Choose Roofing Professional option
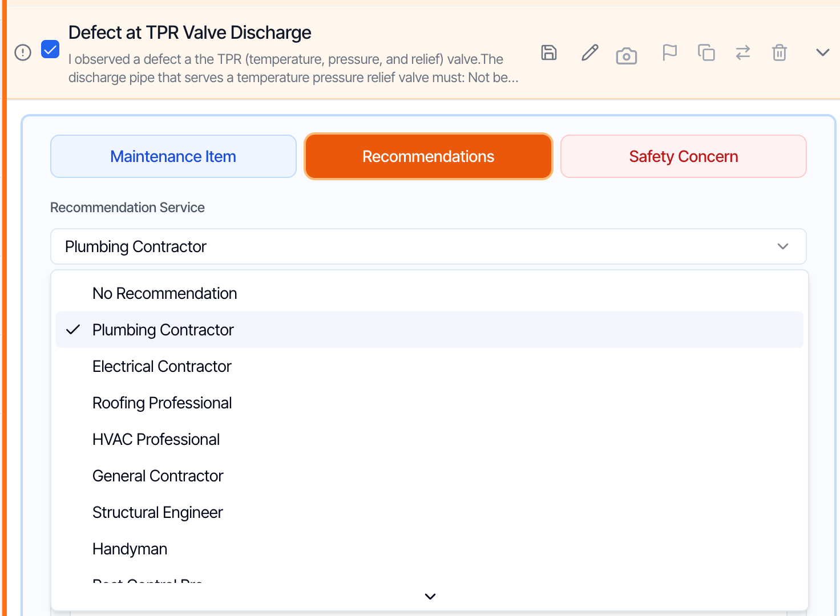This screenshot has width=840, height=616. pyautogui.click(x=430, y=403)
